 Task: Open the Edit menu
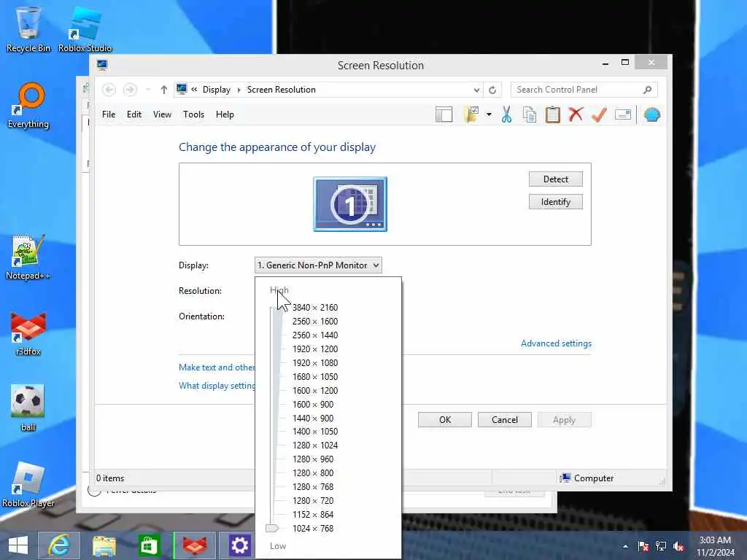[x=134, y=114]
